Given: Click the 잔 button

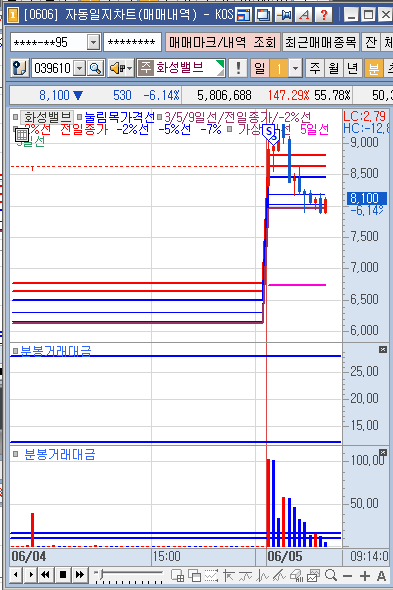Looking at the screenshot, I should coord(371,42).
